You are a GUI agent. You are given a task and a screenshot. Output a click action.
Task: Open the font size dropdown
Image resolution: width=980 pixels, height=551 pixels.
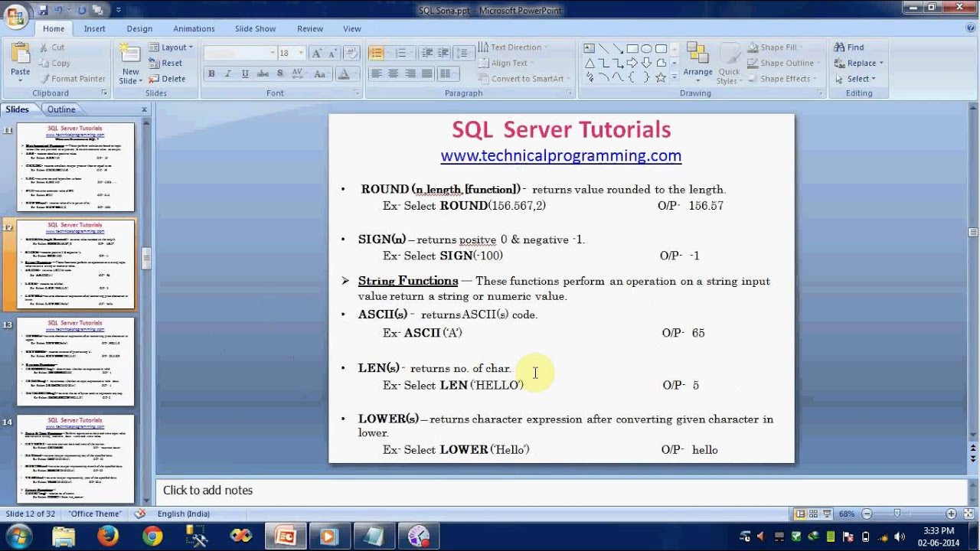(x=301, y=53)
